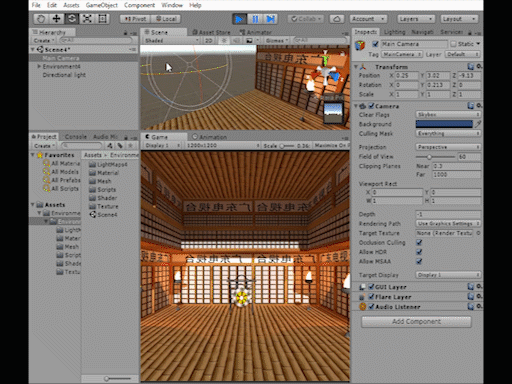Click the Background color swatch
Image resolution: width=512 pixels, height=384 pixels.
tap(444, 124)
